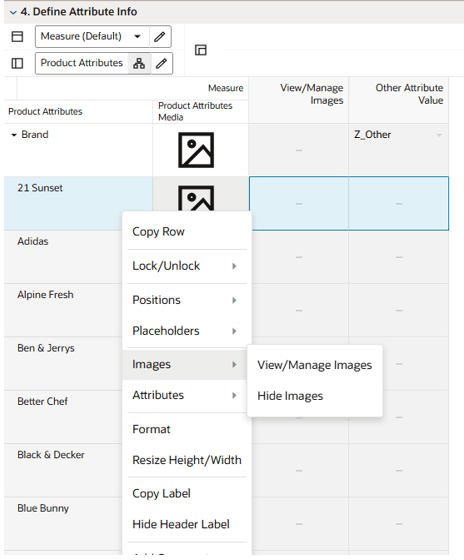Viewport: 464px width, 560px height.
Task: Open the Product Attributes hierarchy icon
Action: [139, 63]
